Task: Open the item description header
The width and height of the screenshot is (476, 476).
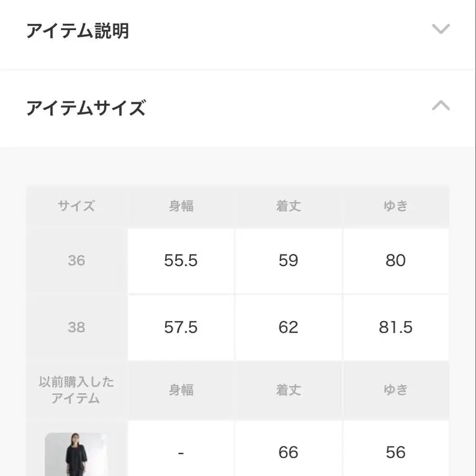Action: point(79,31)
